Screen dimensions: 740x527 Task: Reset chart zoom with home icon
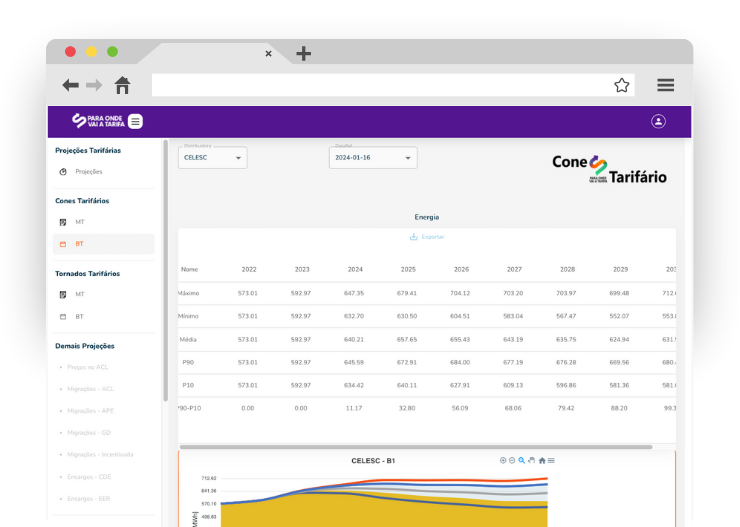click(542, 460)
